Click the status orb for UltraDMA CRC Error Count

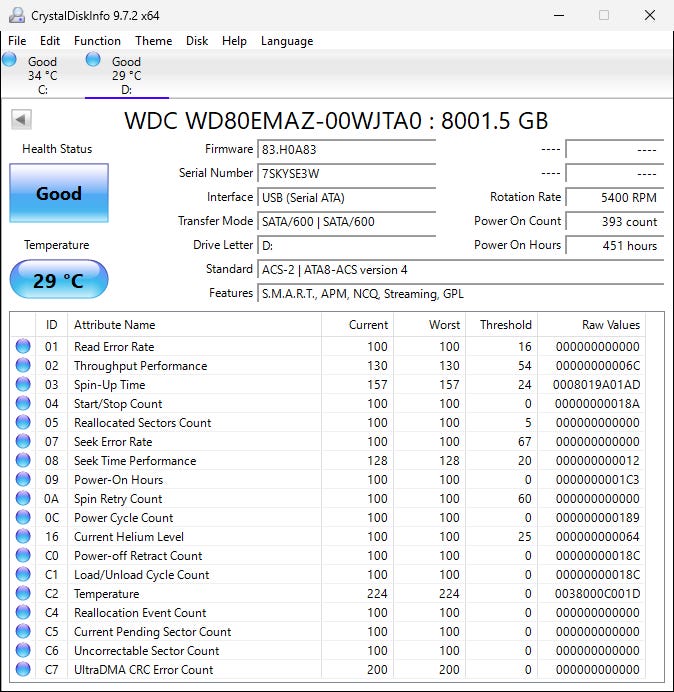click(x=23, y=670)
